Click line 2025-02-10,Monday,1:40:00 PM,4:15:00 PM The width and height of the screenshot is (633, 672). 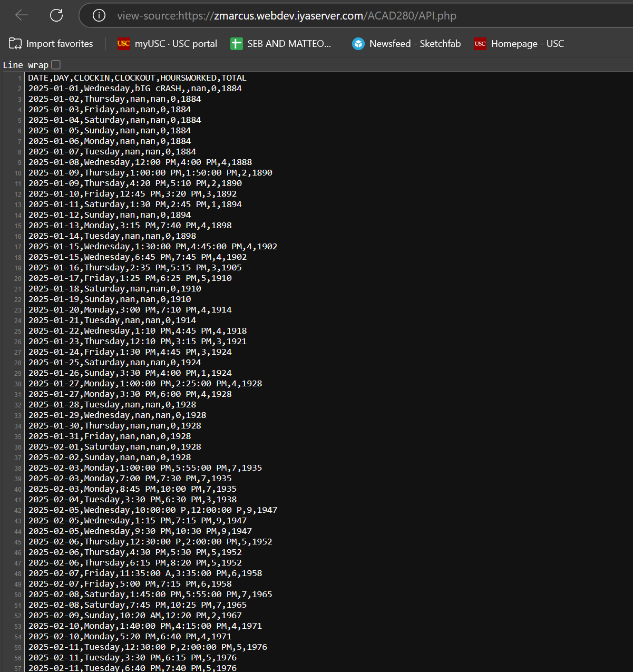[x=145, y=626]
